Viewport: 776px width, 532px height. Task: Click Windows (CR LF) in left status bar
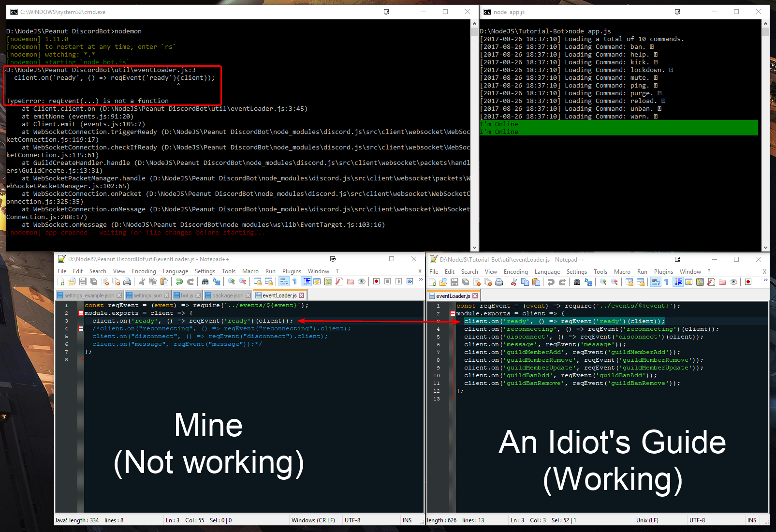coord(313,520)
